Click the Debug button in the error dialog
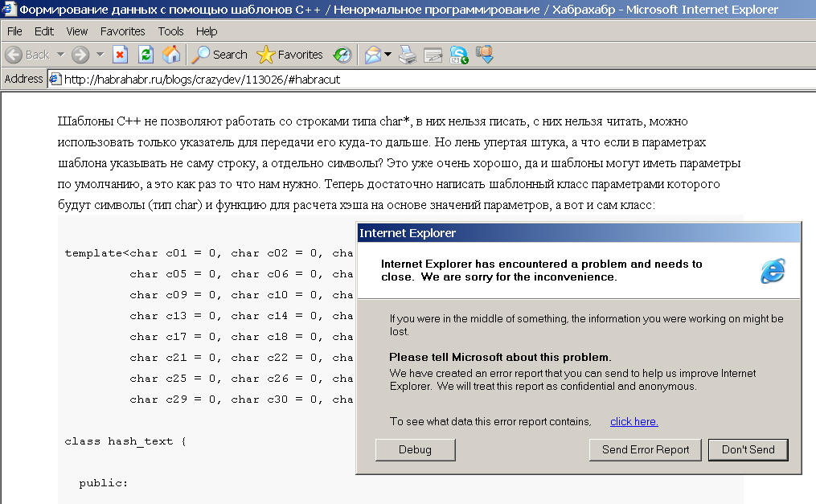This screenshot has height=504, width=816. click(416, 450)
